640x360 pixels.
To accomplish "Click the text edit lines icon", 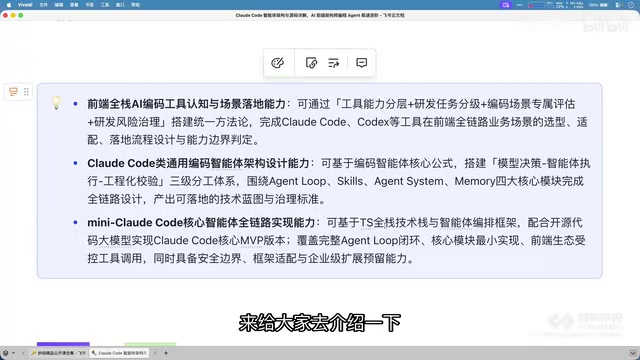I will 333,63.
